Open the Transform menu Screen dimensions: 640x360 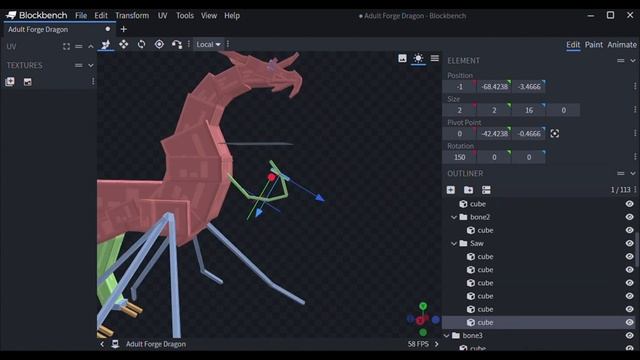132,16
